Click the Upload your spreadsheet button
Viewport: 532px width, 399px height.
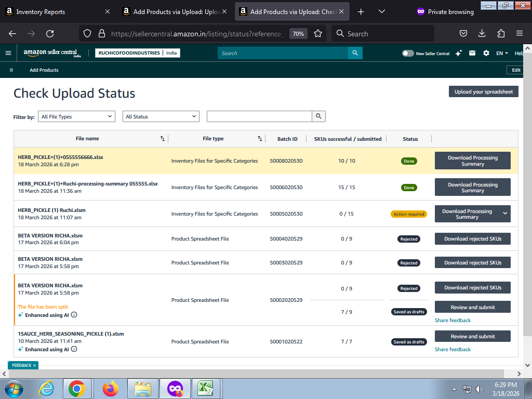[x=484, y=91]
